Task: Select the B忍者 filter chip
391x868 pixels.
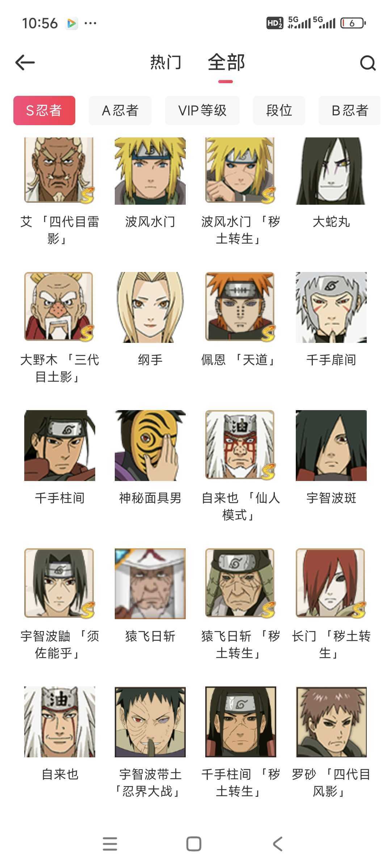Action: click(350, 110)
